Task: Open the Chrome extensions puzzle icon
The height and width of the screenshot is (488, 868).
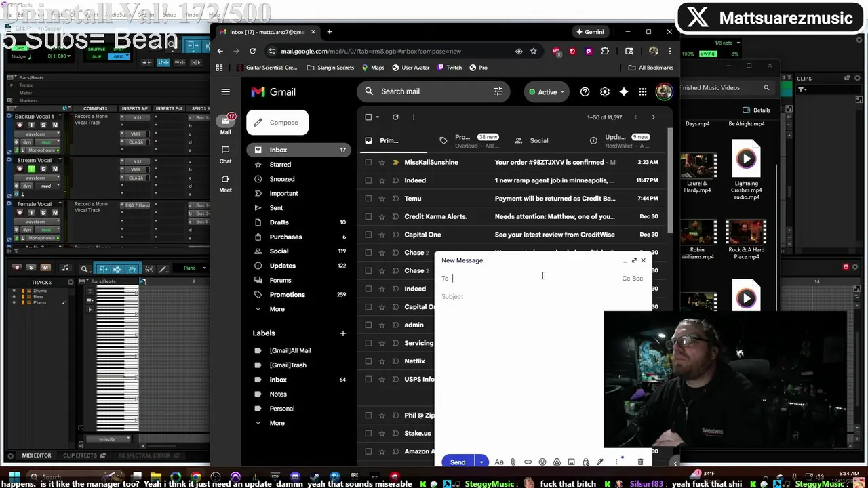Action: click(605, 51)
